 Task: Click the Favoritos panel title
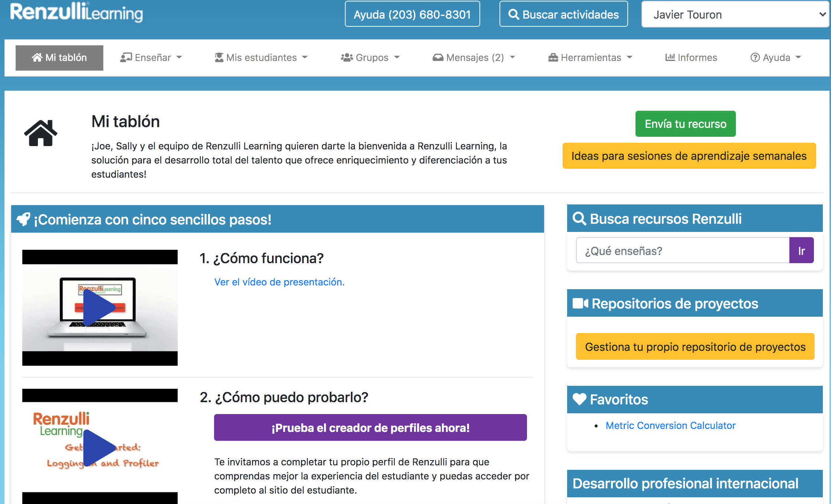[x=619, y=400]
